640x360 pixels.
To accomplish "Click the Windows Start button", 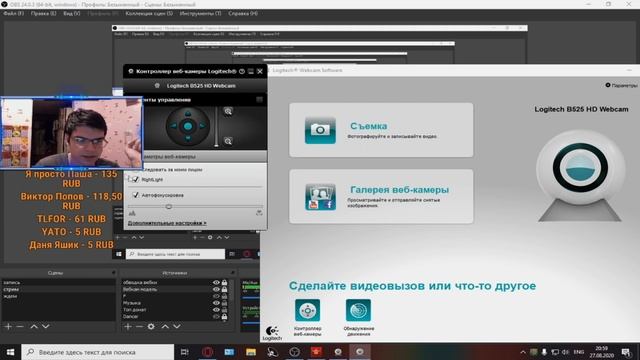I will pyautogui.click(x=11, y=352).
